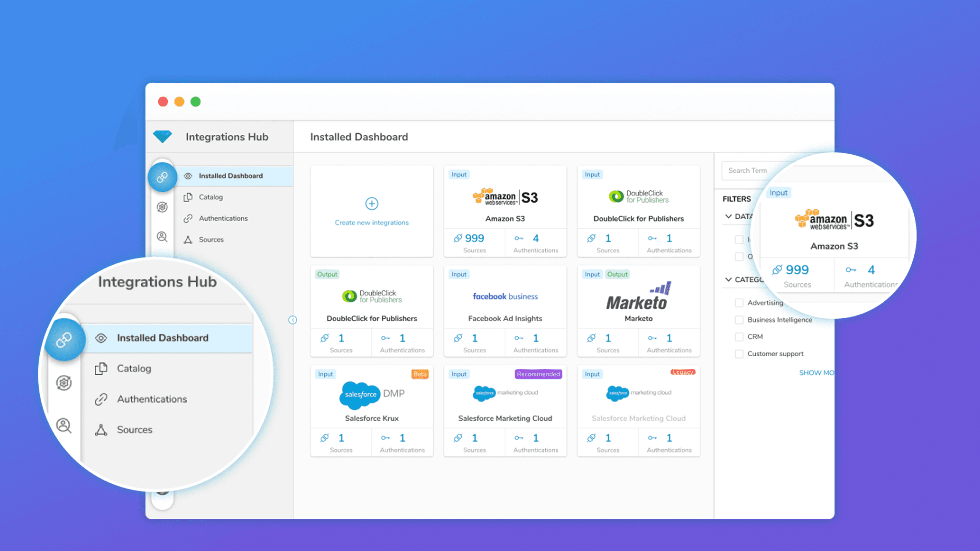Collapse the Category filter section chevron
This screenshot has height=551, width=980.
(729, 280)
